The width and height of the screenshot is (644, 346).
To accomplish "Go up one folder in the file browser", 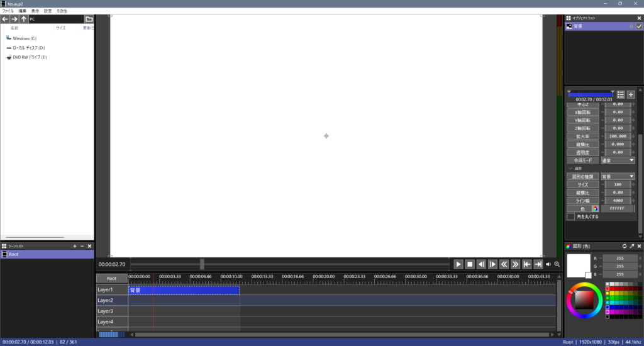I will coord(24,20).
